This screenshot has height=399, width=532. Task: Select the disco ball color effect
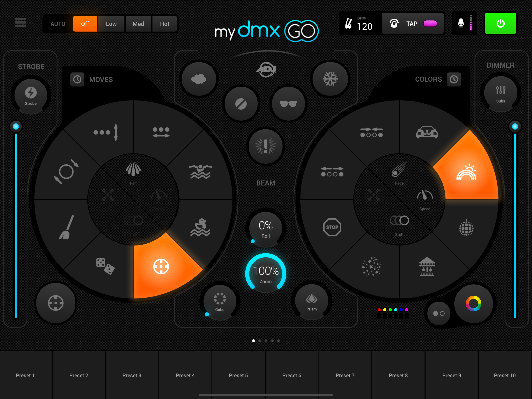pyautogui.click(x=466, y=227)
